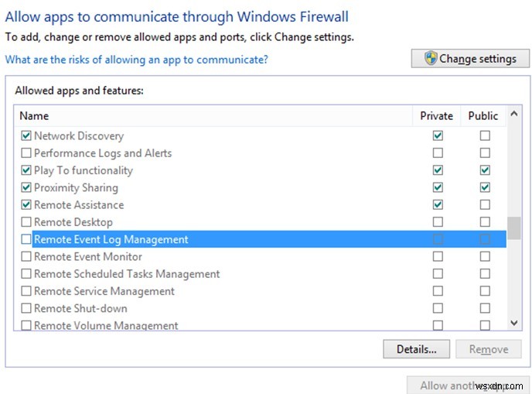
Task: Click the Private column header
Action: (436, 116)
